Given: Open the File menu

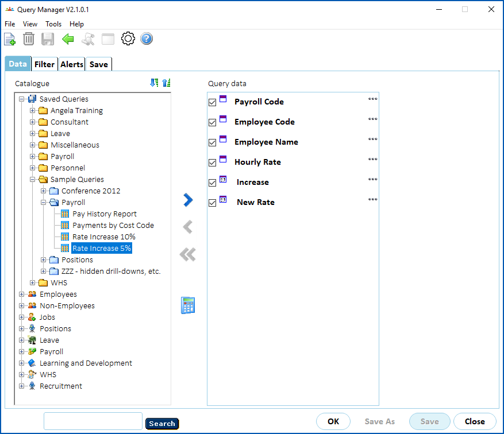Looking at the screenshot, I should point(10,24).
